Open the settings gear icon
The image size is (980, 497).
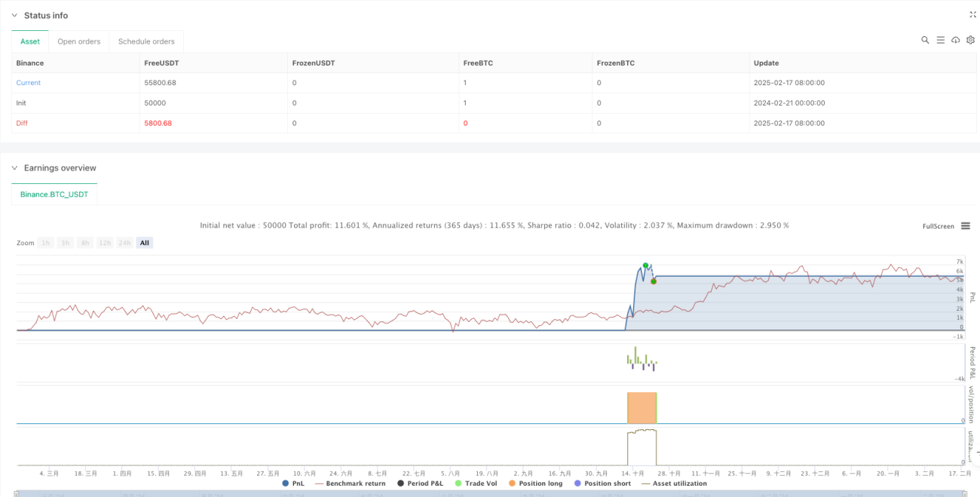971,40
